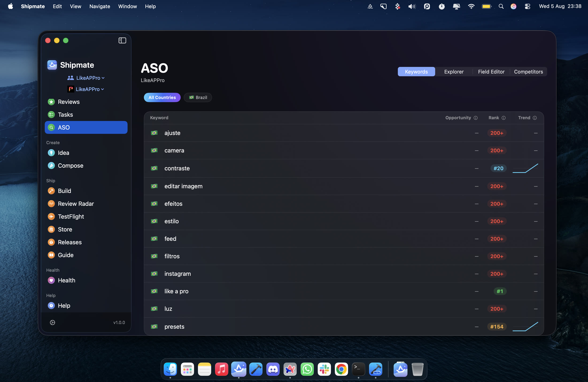Click the #20 rank badge for contraste

(x=498, y=168)
